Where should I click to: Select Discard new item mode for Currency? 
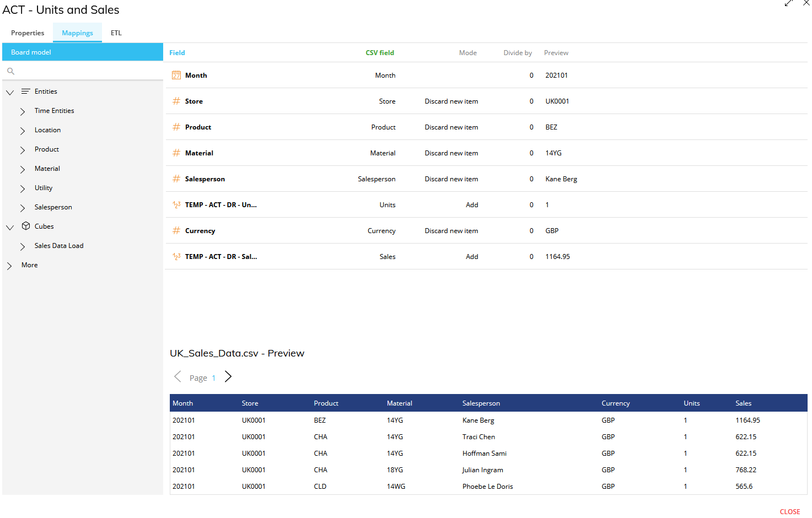[451, 230]
